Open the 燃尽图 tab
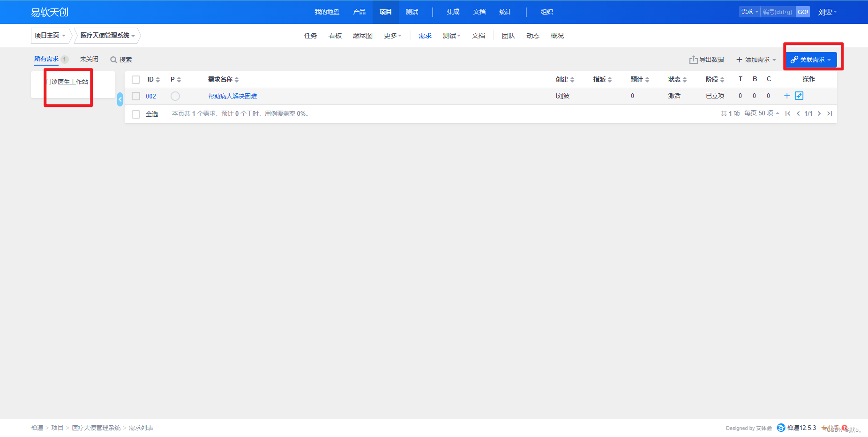Image resolution: width=868 pixels, height=437 pixels. pyautogui.click(x=363, y=36)
